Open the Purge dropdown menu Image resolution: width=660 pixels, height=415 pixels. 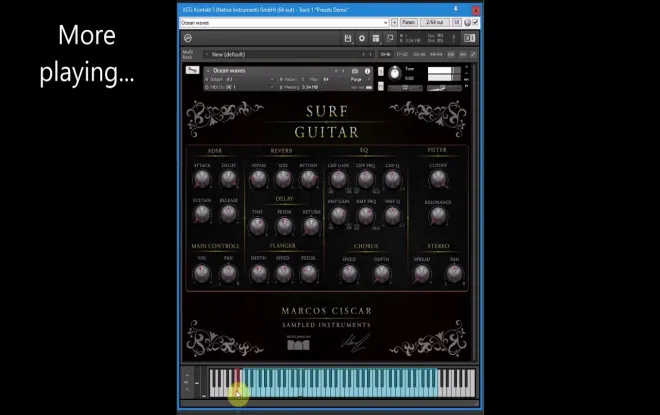click(360, 79)
